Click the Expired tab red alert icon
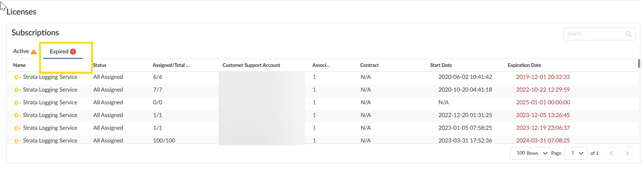644x169 pixels. click(x=73, y=51)
